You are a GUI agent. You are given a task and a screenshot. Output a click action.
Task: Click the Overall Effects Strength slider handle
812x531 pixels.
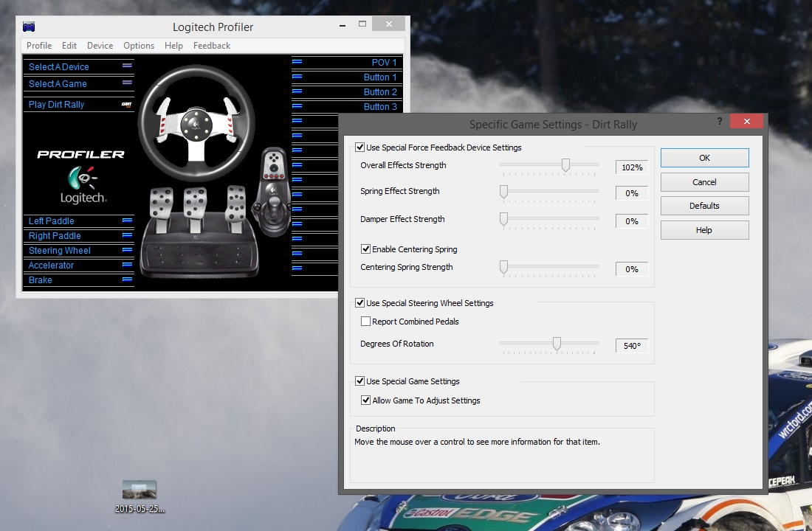pyautogui.click(x=565, y=165)
